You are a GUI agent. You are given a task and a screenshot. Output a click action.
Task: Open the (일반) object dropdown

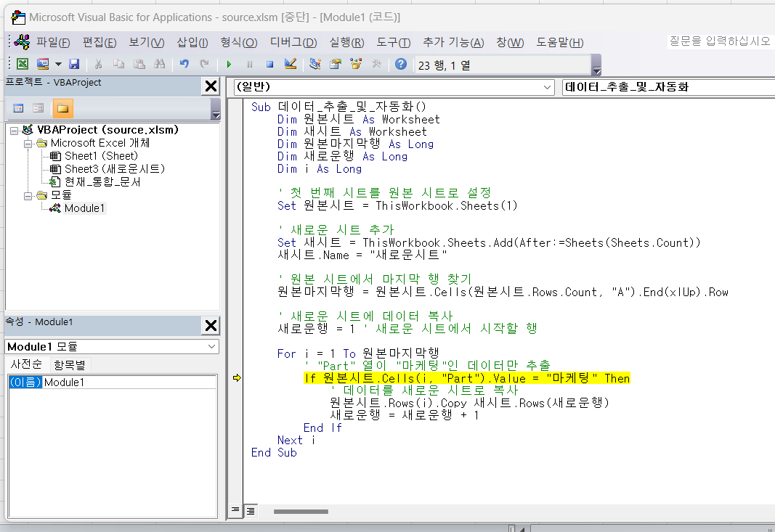point(547,87)
